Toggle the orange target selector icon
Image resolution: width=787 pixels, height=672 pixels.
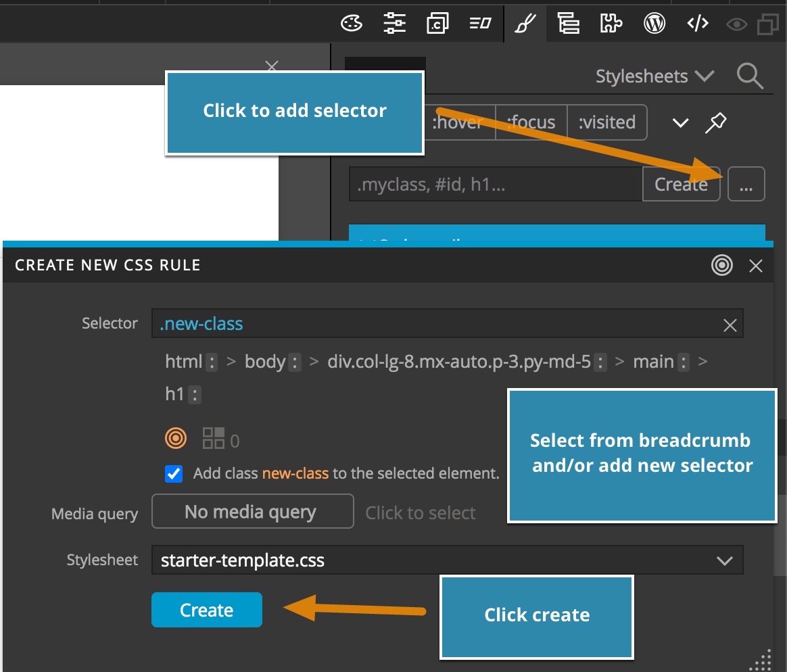tap(176, 438)
